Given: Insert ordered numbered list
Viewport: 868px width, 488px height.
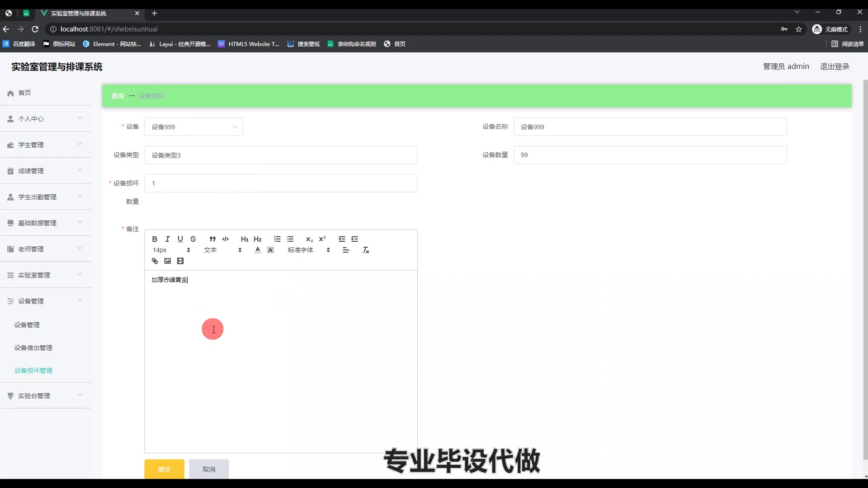Looking at the screenshot, I should pos(277,239).
